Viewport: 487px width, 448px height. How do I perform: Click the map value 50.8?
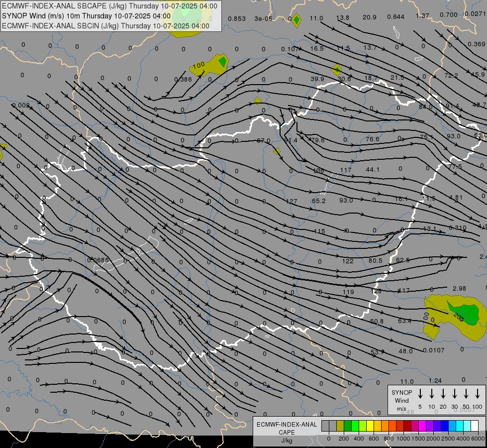pos(377,322)
